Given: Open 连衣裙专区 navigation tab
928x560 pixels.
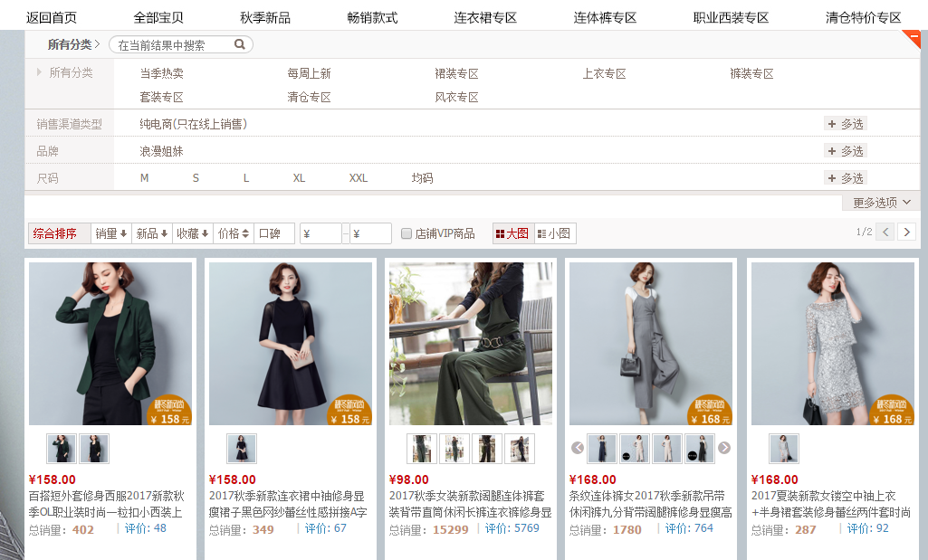Looking at the screenshot, I should click(x=485, y=18).
